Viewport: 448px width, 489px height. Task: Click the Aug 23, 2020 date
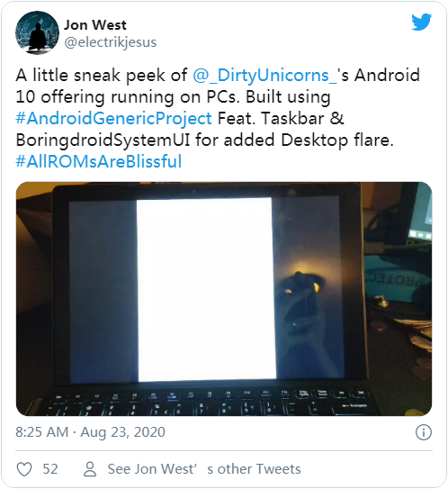coord(123,432)
